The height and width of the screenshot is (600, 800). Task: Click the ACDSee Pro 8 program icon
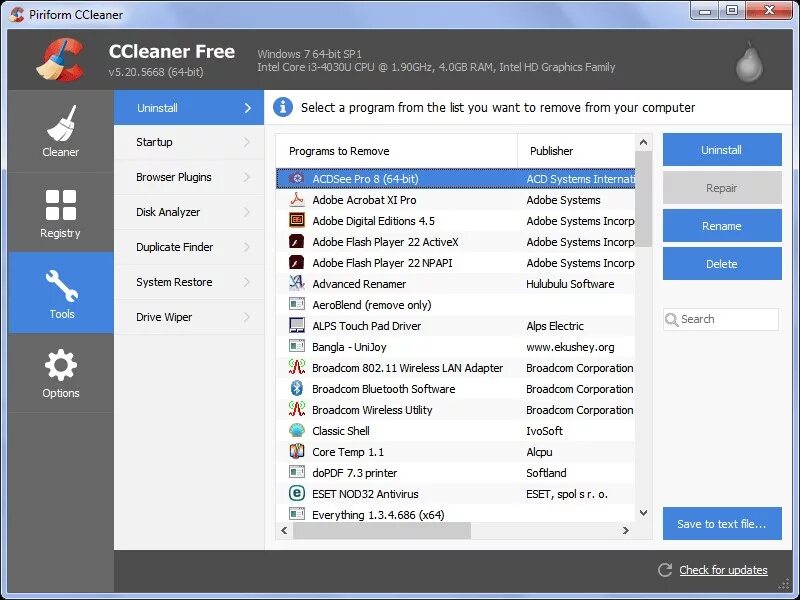click(x=296, y=178)
